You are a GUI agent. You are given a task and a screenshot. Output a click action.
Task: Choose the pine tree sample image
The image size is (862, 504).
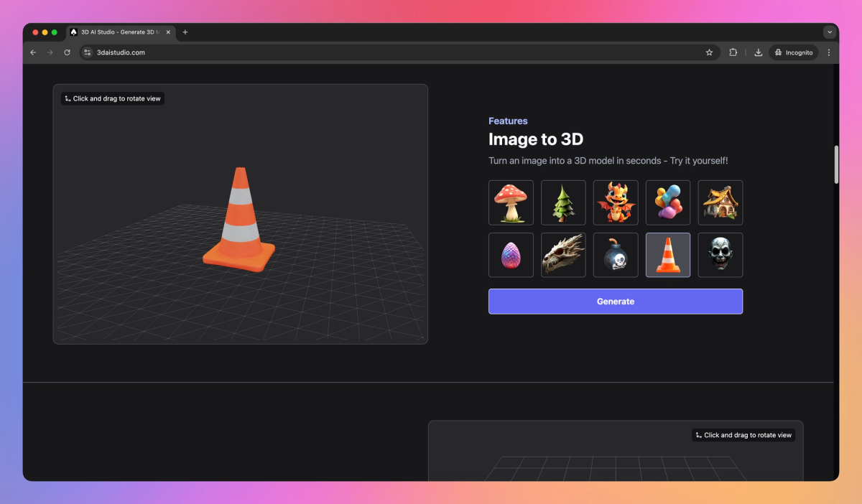coord(563,202)
